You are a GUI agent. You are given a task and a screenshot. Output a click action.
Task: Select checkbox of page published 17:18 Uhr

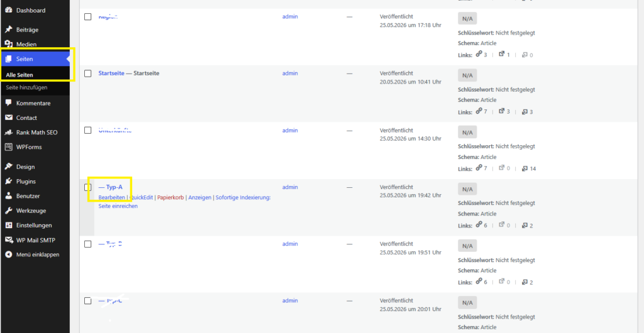[87, 17]
